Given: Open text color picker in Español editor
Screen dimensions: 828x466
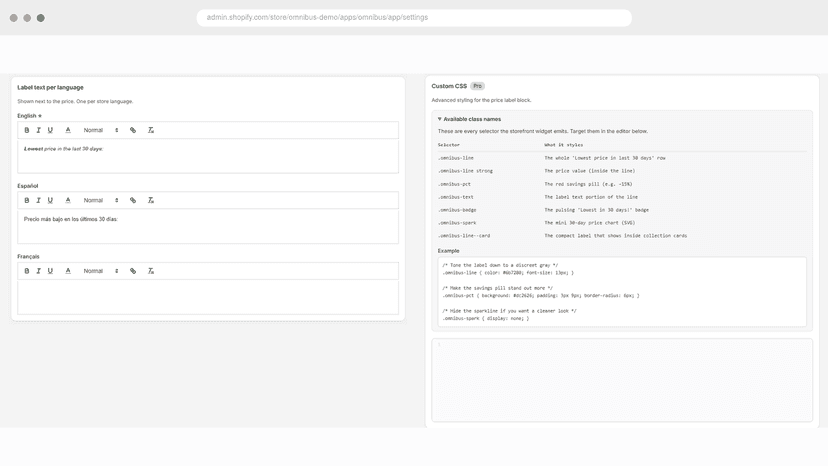Looking at the screenshot, I should 68,200.
